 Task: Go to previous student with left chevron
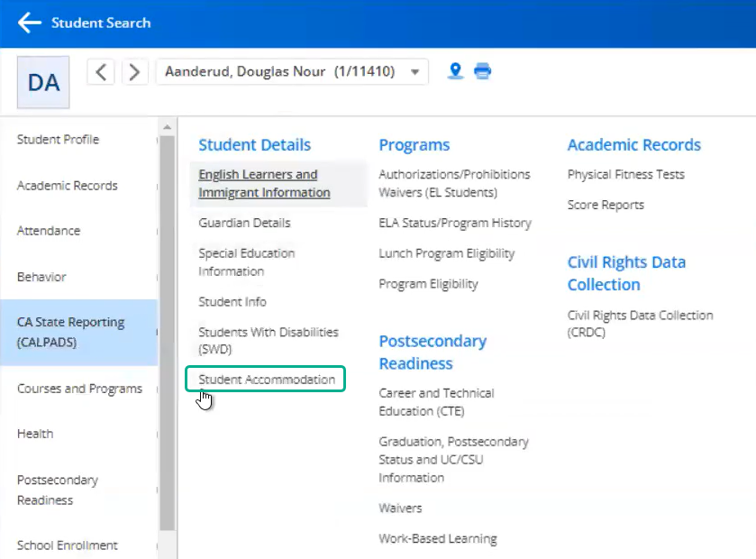tap(101, 72)
